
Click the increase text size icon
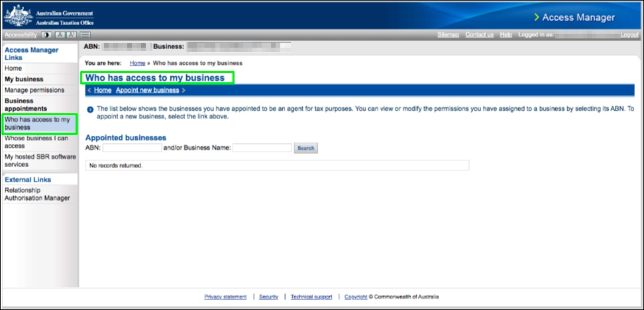(72, 34)
